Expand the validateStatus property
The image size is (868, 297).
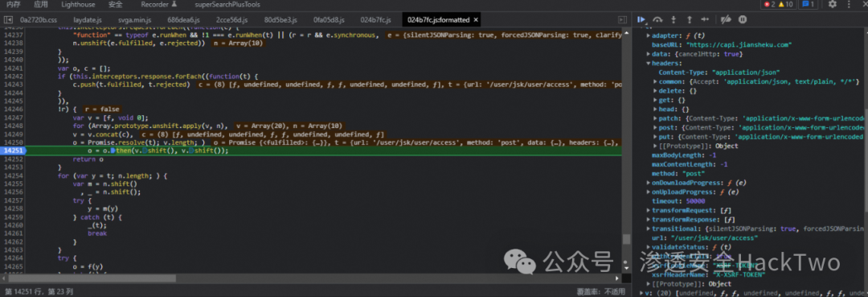tap(649, 247)
